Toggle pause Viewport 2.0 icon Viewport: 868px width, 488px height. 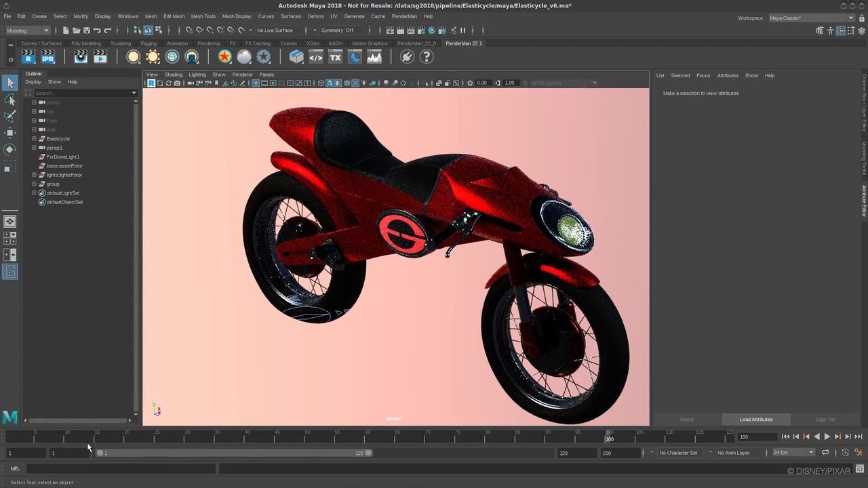[x=463, y=30]
